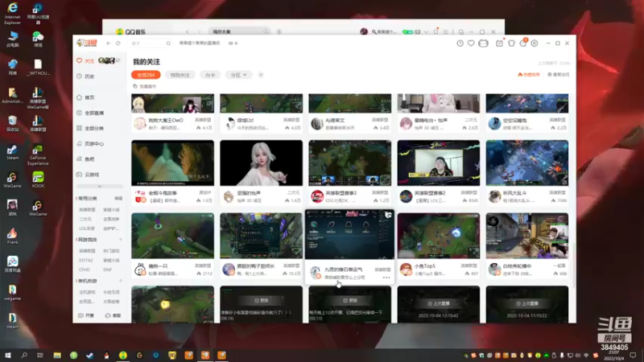The height and width of the screenshot is (362, 644).
Task: Open the calendar check-in icon
Action: point(499,43)
